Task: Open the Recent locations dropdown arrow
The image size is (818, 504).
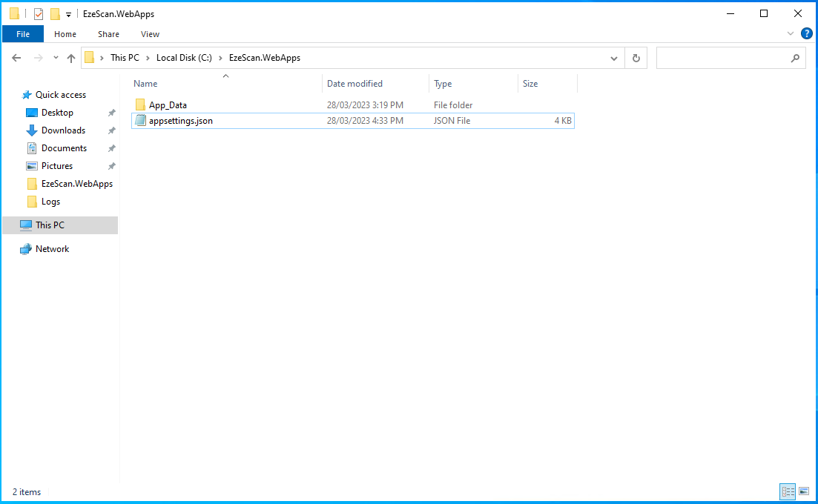Action: [x=56, y=58]
